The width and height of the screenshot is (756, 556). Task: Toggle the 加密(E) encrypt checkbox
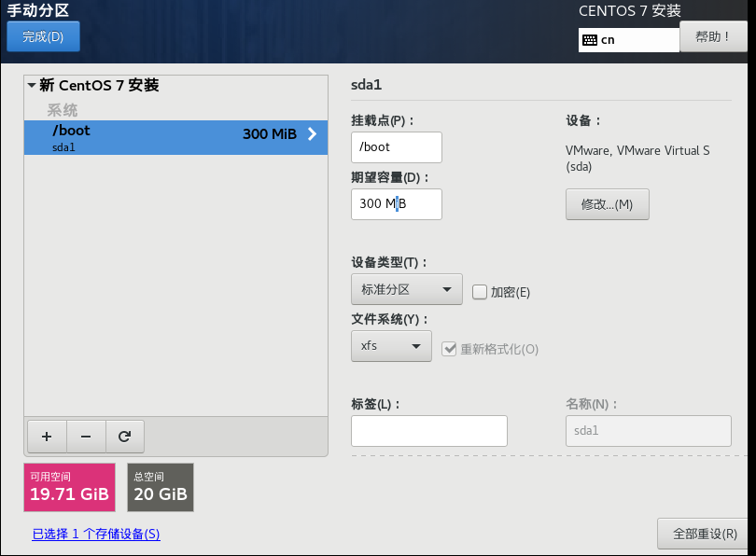pyautogui.click(x=479, y=292)
